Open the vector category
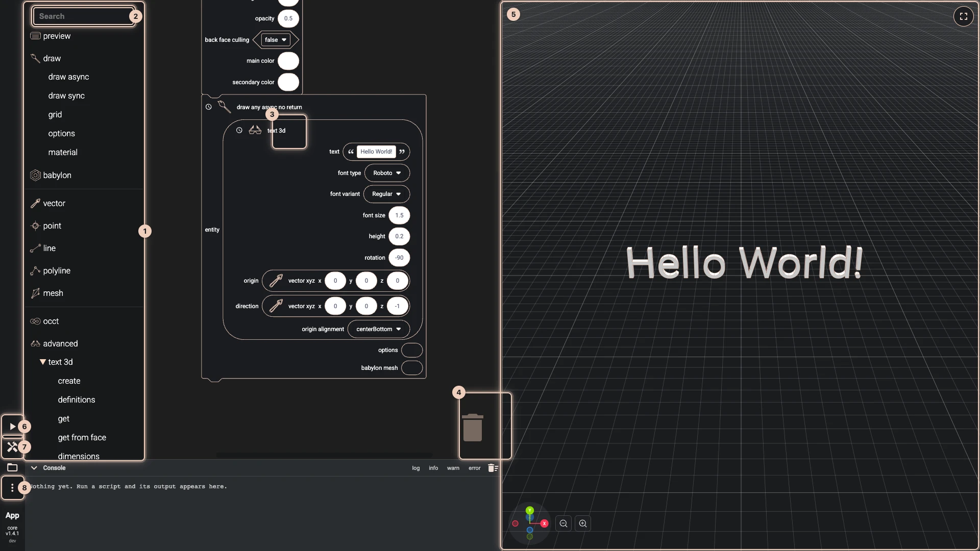 click(54, 204)
